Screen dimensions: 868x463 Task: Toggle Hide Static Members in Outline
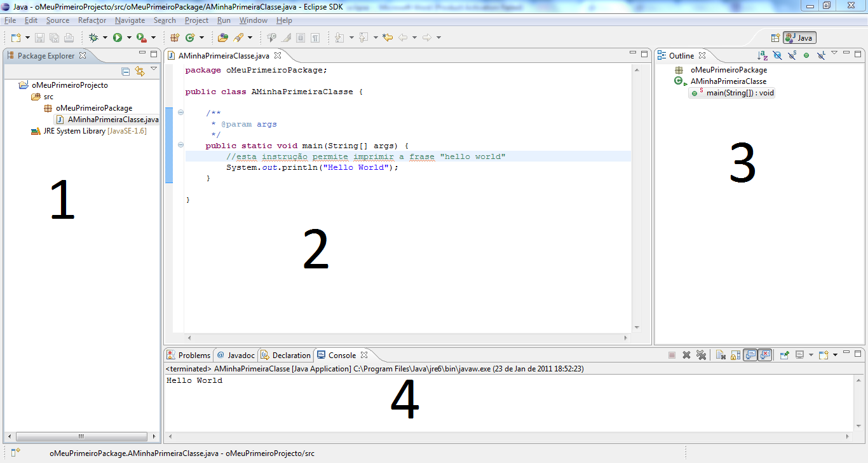[792, 55]
